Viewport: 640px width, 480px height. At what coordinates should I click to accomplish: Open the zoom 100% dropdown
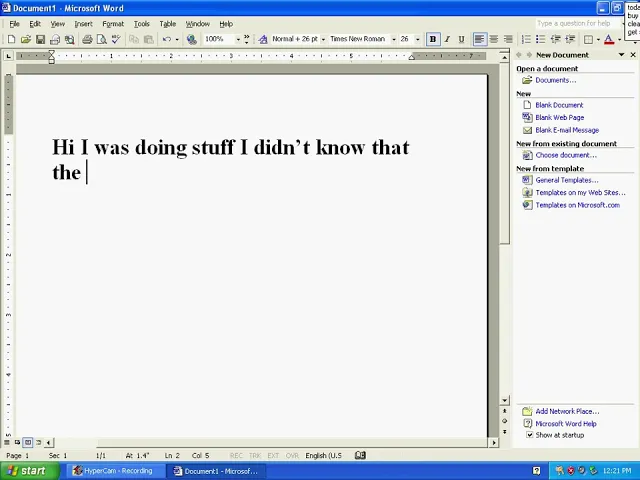pyautogui.click(x=238, y=39)
